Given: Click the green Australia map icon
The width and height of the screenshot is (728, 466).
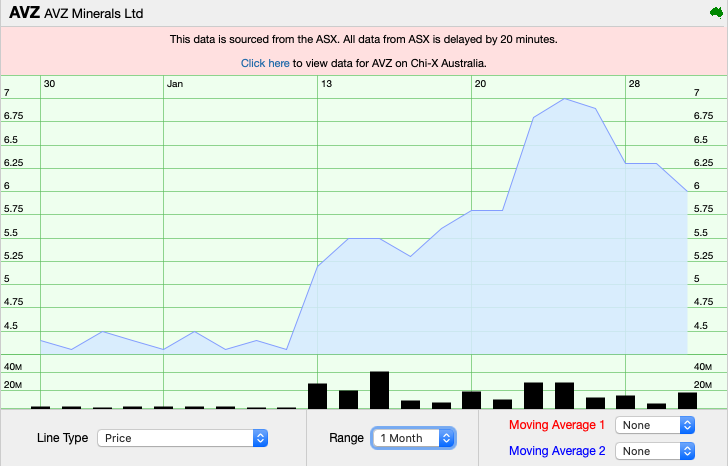Looking at the screenshot, I should click(716, 13).
